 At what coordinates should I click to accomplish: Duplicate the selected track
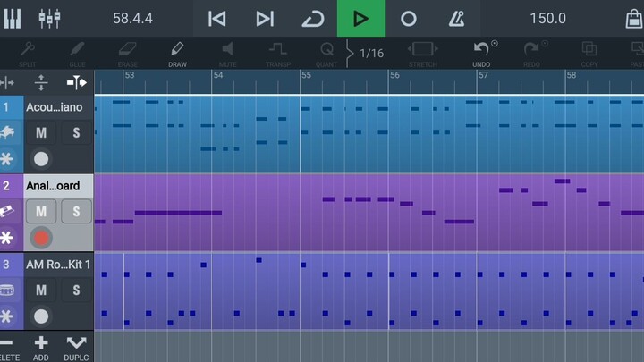76,346
